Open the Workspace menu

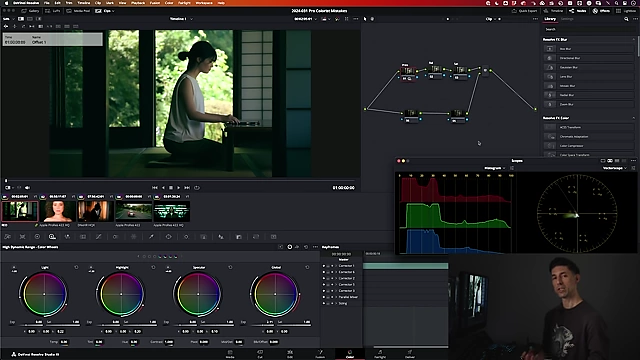(204, 3)
